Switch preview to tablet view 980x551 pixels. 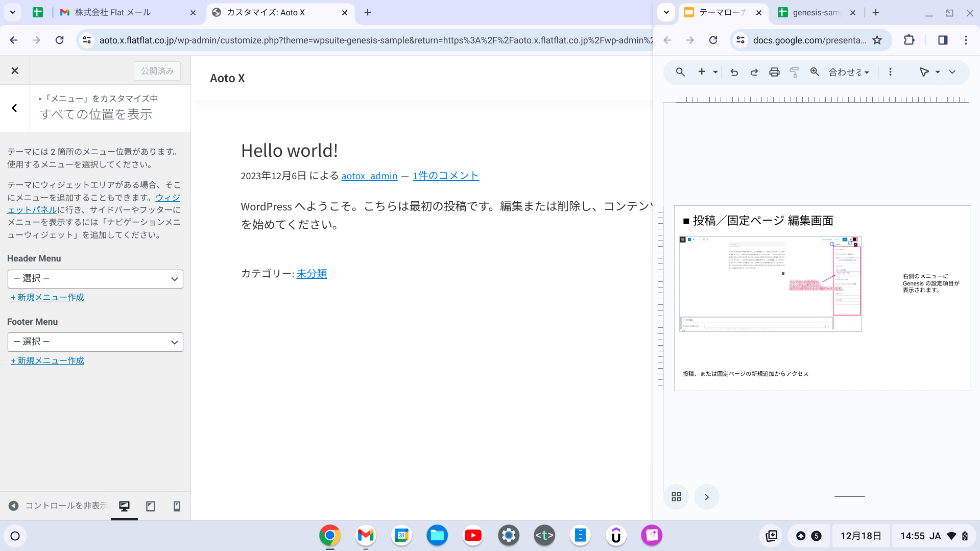[151, 506]
